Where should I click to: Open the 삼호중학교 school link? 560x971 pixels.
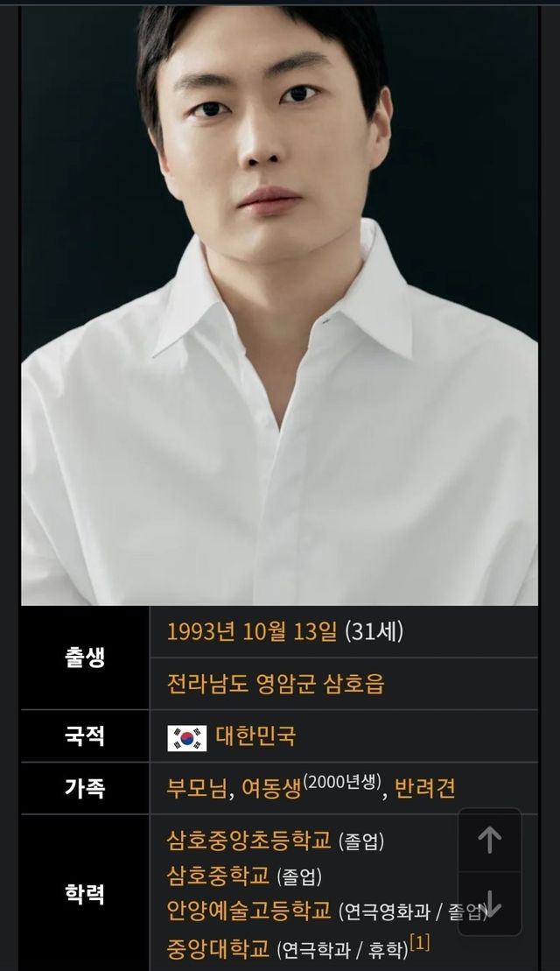(x=219, y=876)
